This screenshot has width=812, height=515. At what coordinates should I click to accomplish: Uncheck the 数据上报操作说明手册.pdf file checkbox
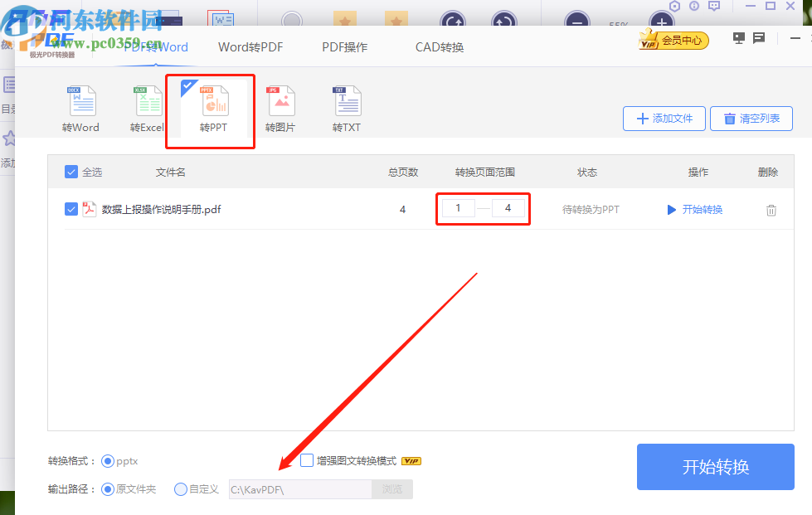tap(71, 209)
